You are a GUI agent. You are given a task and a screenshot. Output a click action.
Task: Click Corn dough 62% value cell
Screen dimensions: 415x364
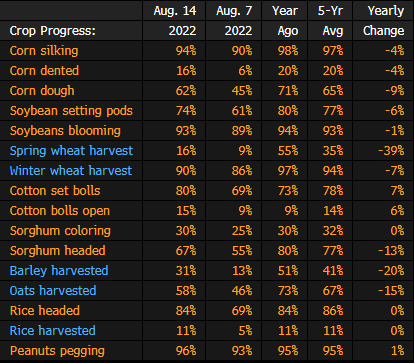tap(186, 91)
